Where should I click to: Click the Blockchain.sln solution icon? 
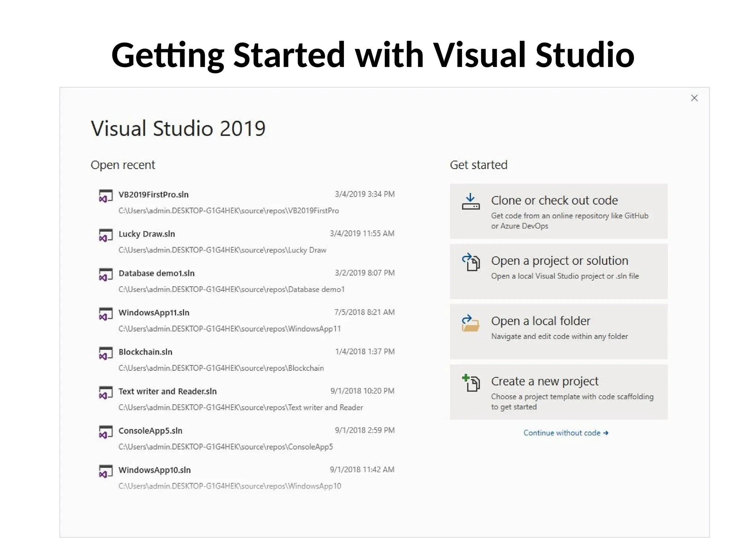pyautogui.click(x=105, y=353)
